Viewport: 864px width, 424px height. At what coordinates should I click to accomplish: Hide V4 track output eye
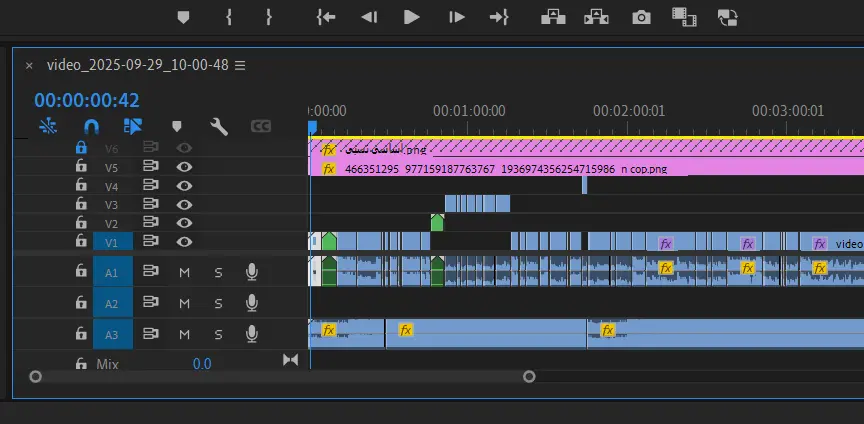[185, 185]
